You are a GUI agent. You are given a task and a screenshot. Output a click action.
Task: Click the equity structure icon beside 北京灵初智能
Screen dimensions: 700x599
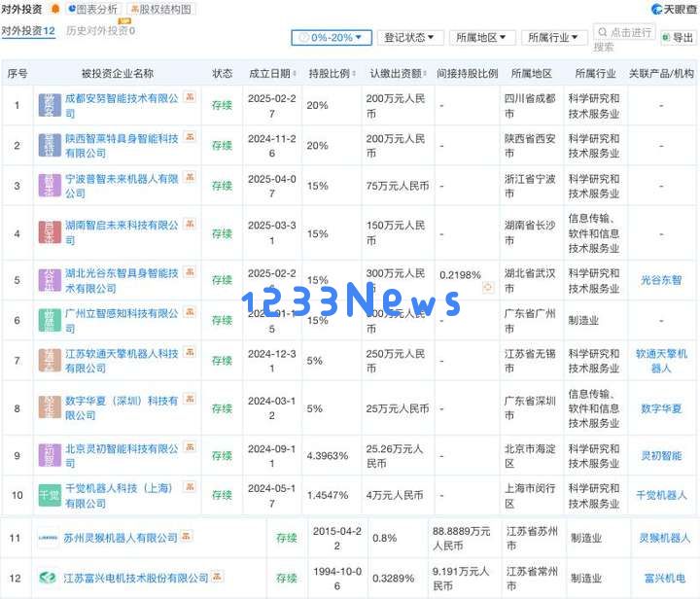pos(191,446)
